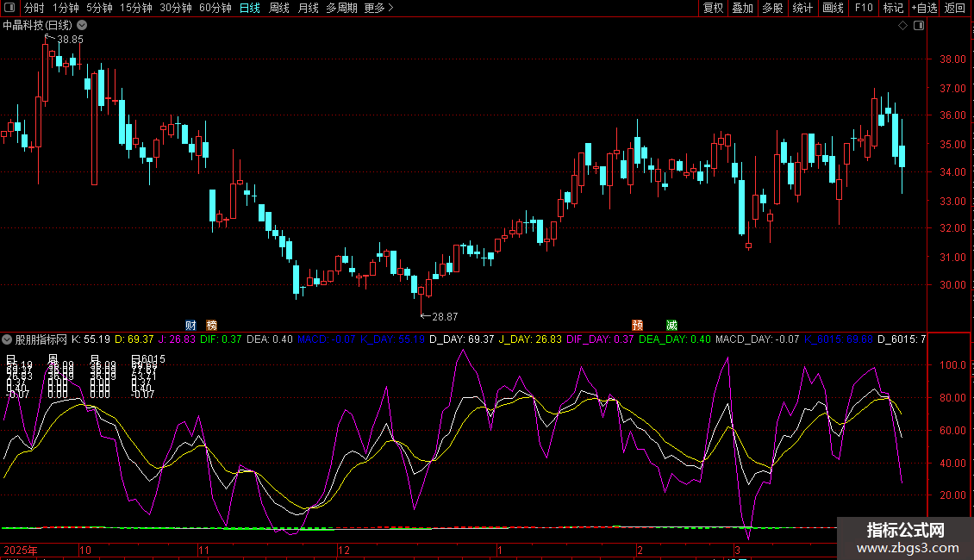
Task: Click the 100.0 indicator axis label
Action: coord(952,365)
